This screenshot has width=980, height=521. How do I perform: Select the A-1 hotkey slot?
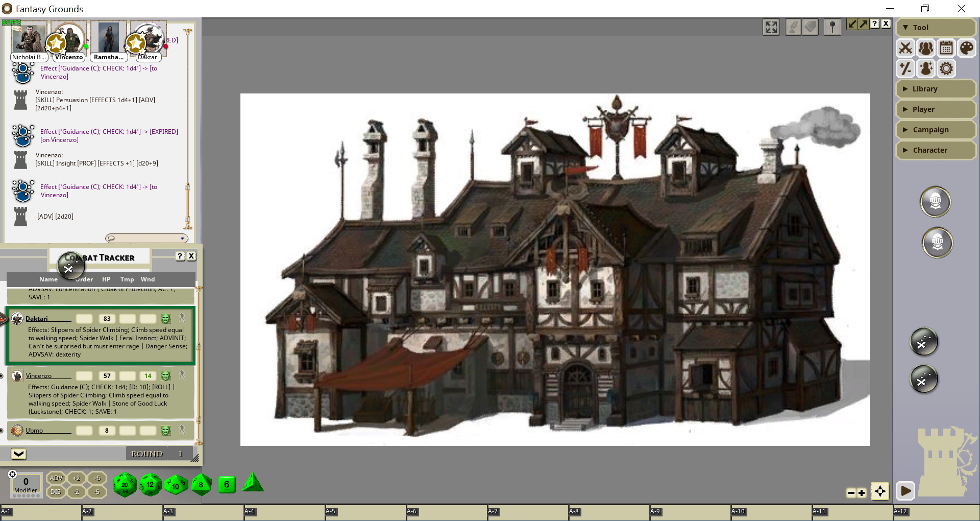pos(41,513)
